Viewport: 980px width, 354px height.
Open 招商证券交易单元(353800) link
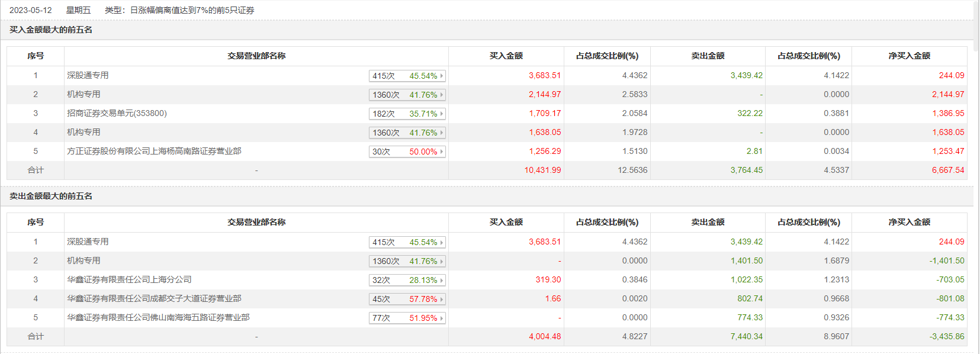click(x=117, y=113)
